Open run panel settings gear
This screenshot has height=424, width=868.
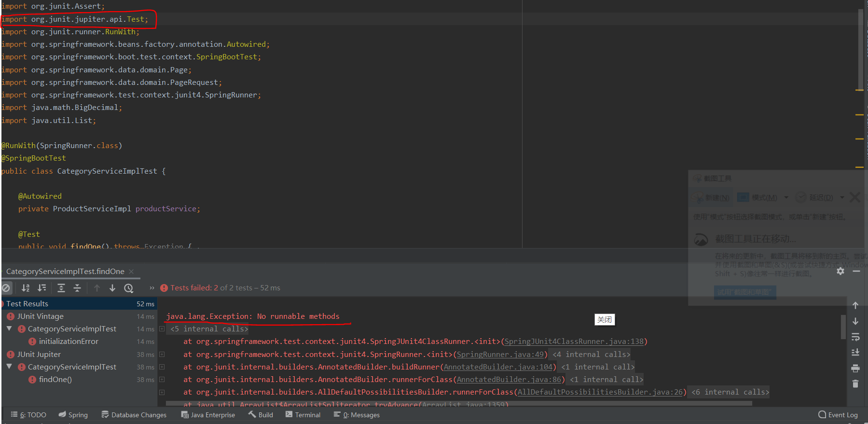click(840, 272)
